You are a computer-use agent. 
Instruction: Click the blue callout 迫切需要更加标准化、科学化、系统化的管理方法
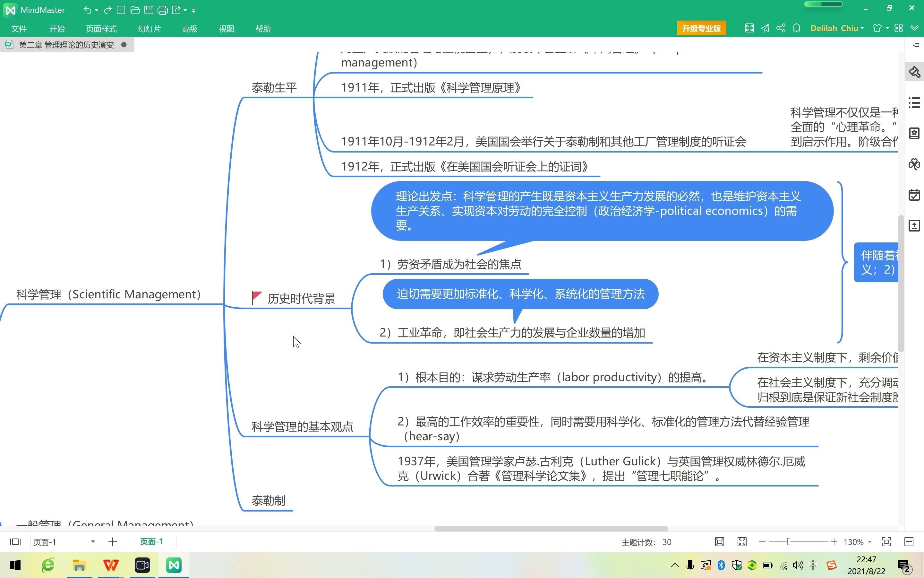520,294
